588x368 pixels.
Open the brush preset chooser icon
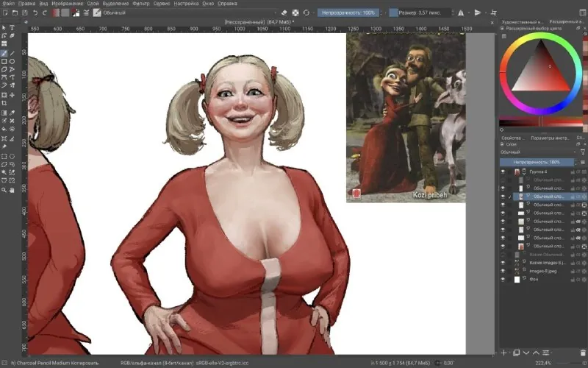[97, 13]
